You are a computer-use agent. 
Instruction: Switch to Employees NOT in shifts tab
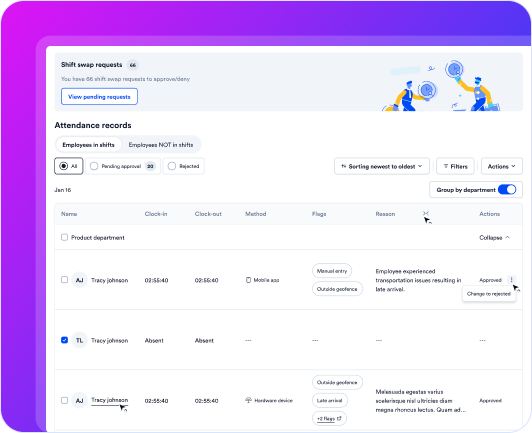coord(161,145)
